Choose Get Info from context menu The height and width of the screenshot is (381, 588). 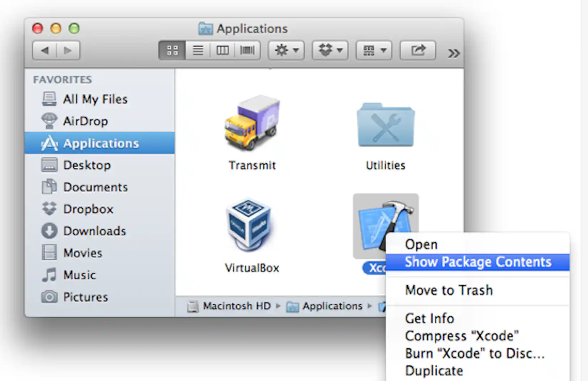(x=478, y=319)
